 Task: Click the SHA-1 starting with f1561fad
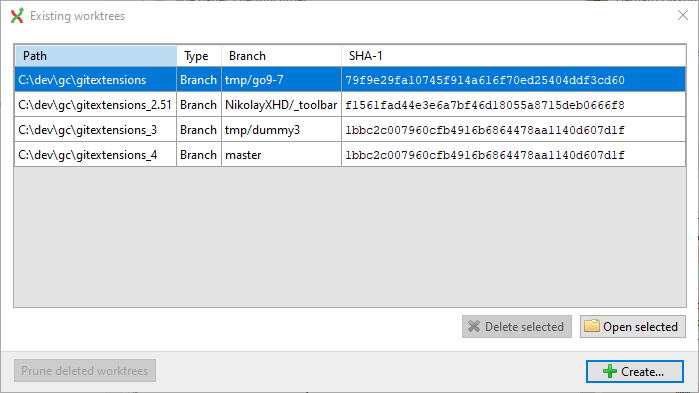514,105
